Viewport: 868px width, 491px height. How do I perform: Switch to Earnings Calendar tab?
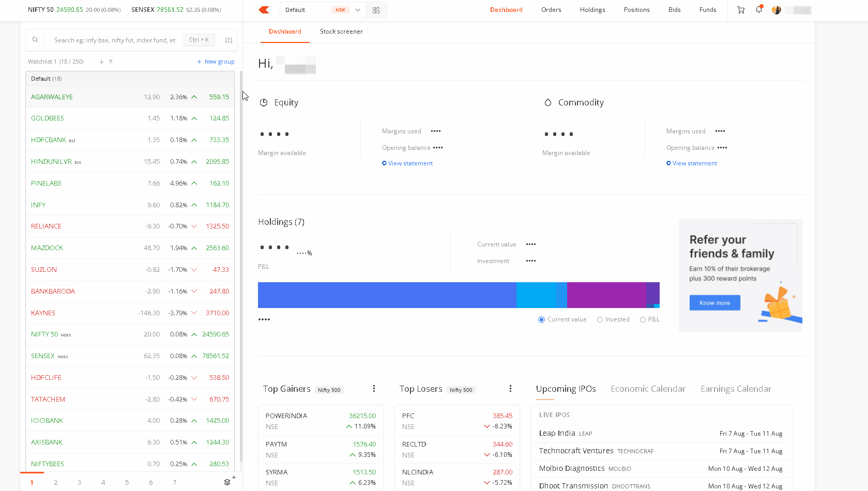click(736, 389)
